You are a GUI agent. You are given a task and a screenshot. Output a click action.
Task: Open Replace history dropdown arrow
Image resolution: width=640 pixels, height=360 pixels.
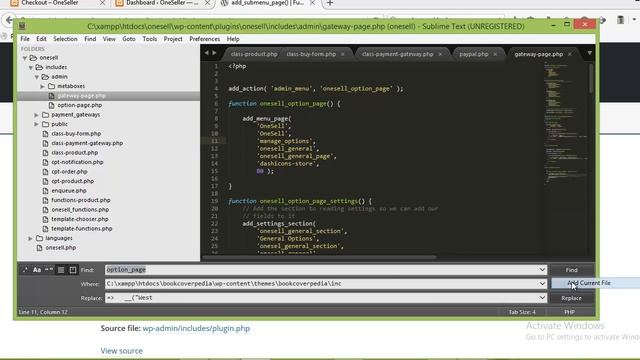point(542,298)
